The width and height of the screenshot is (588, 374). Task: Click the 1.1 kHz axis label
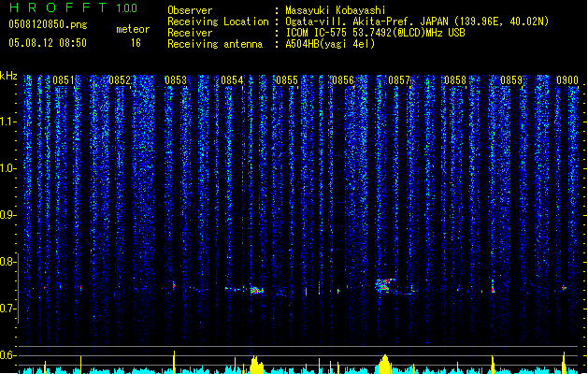8,122
